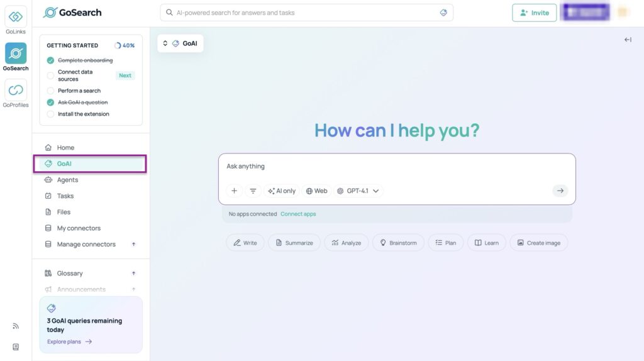Select GoAI in sidebar
This screenshot has width=644, height=361.
(91, 164)
